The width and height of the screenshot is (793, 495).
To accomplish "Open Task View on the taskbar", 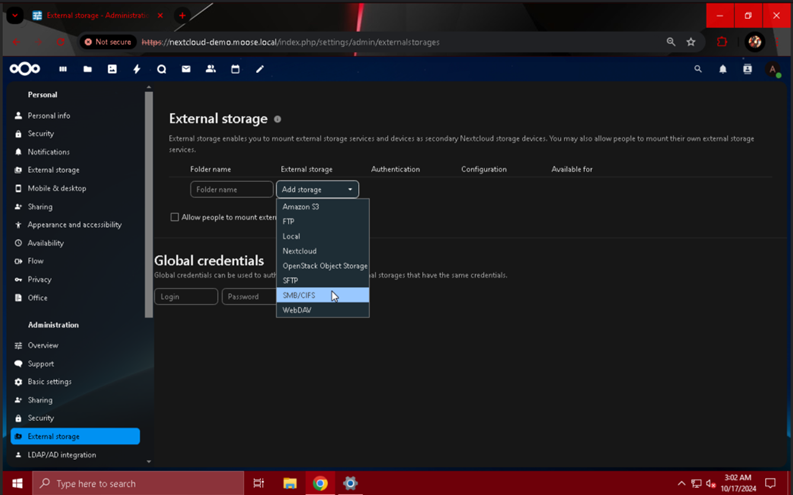I will [x=259, y=483].
